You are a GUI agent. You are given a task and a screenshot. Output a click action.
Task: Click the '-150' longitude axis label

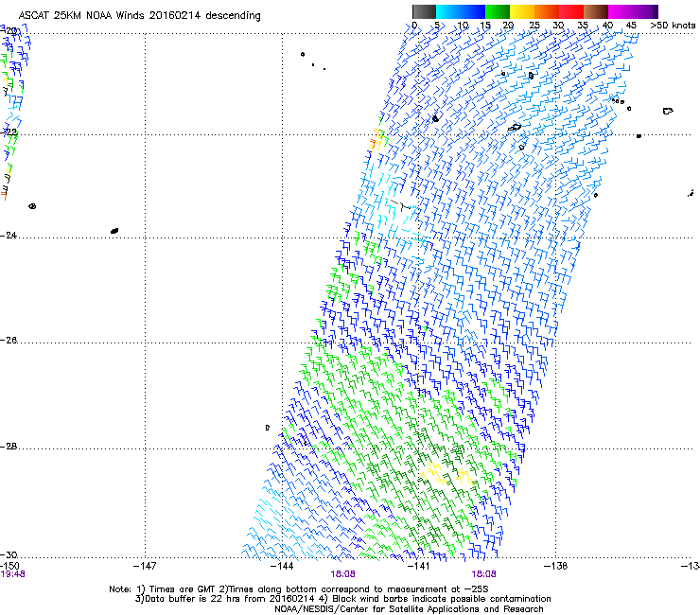click(9, 566)
